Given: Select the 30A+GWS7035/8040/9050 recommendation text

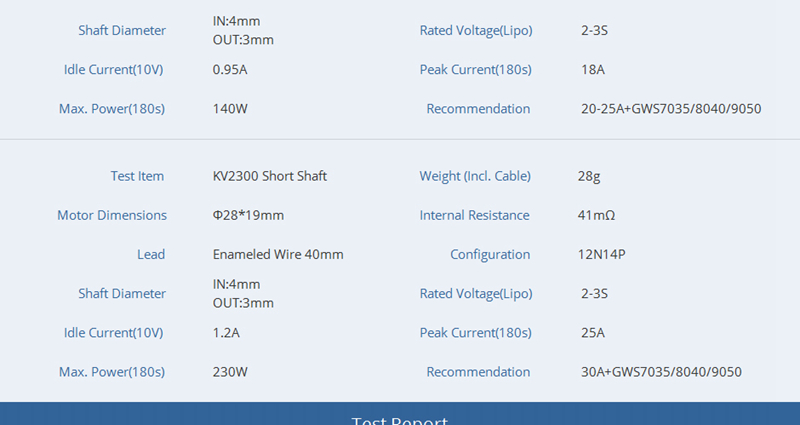Looking at the screenshot, I should pyautogui.click(x=661, y=372).
